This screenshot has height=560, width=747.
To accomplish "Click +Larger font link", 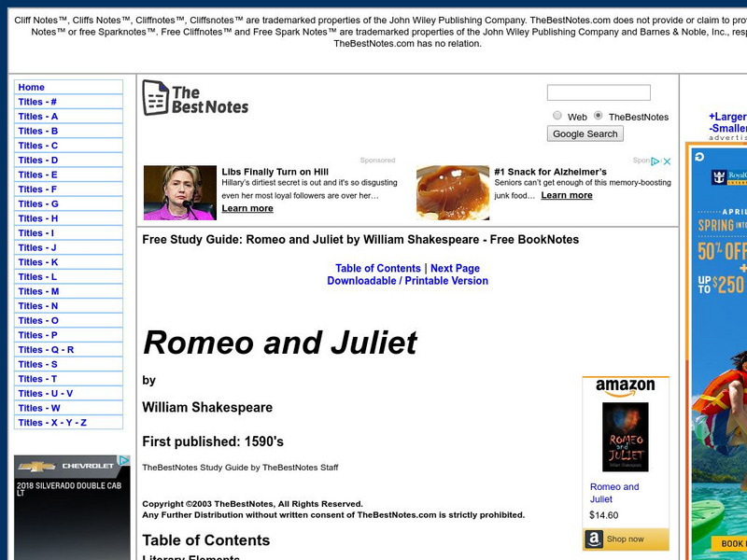I will [727, 117].
